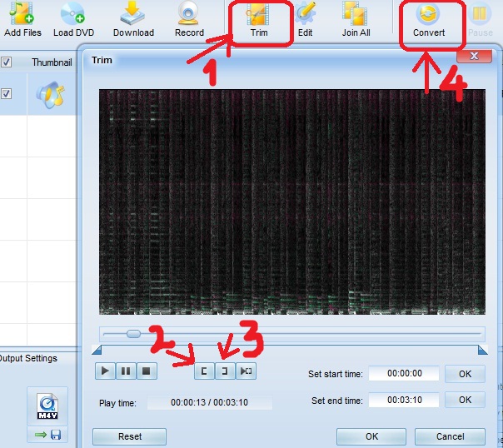This screenshot has width=503, height=448.
Task: Click the Pause toolbar icon
Action: point(481,18)
